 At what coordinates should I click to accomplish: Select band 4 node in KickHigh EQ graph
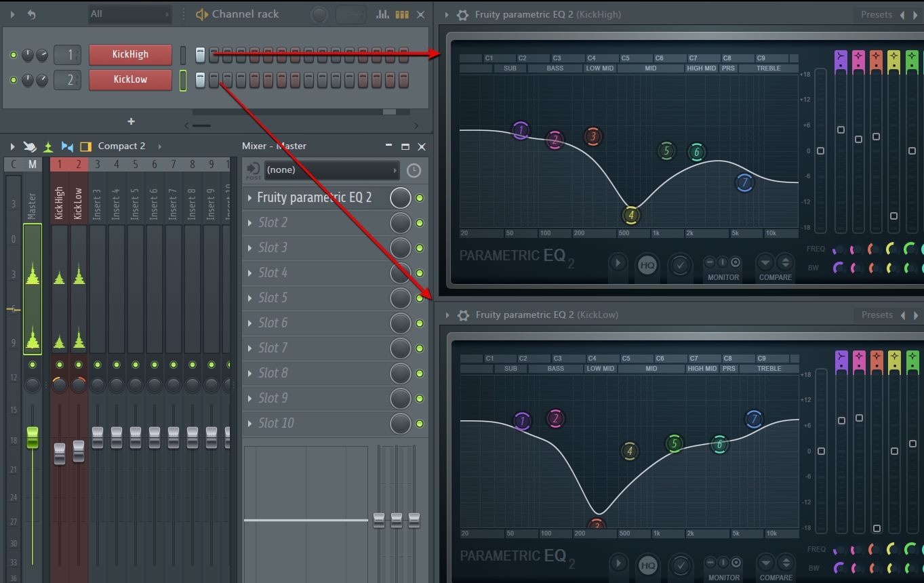pos(630,216)
